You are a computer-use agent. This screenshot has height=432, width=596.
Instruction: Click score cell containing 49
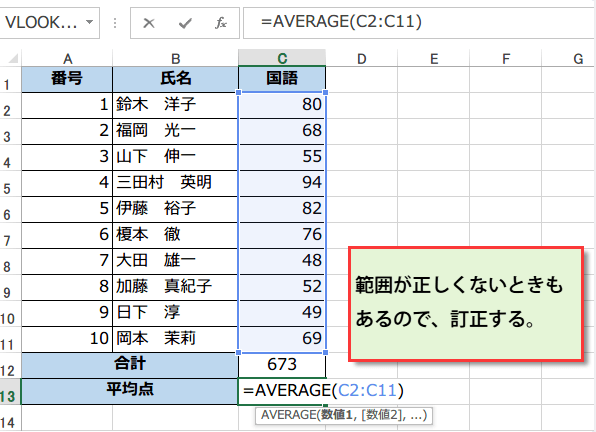(282, 313)
